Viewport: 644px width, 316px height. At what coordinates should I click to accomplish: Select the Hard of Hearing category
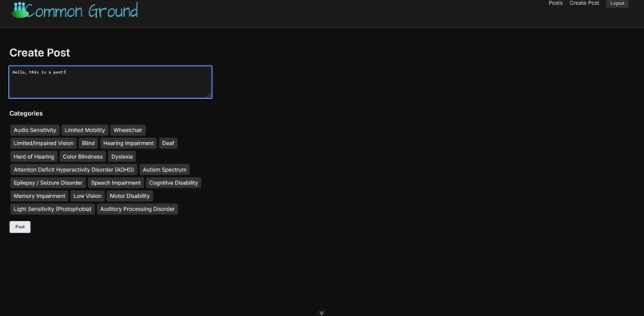click(34, 156)
